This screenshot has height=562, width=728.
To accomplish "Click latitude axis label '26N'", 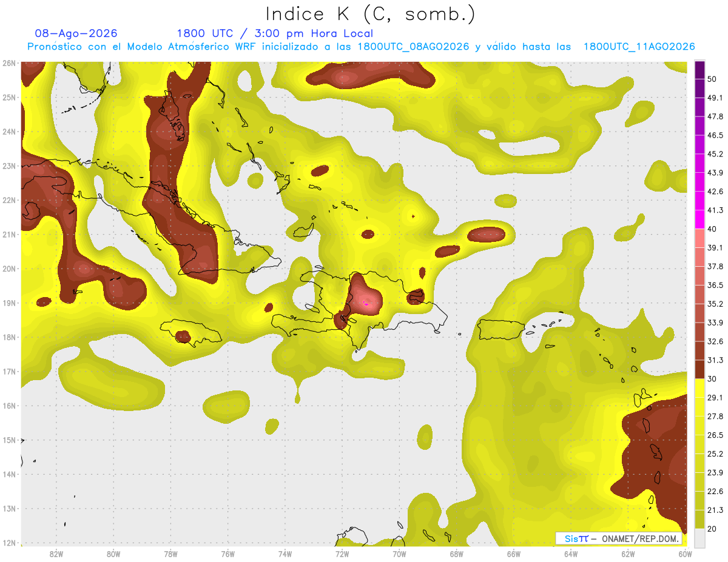I will click(x=9, y=63).
